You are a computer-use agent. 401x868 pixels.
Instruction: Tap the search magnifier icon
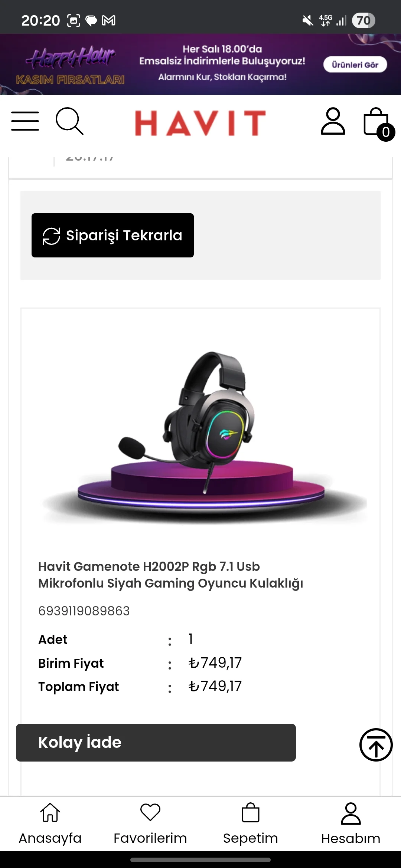click(69, 121)
